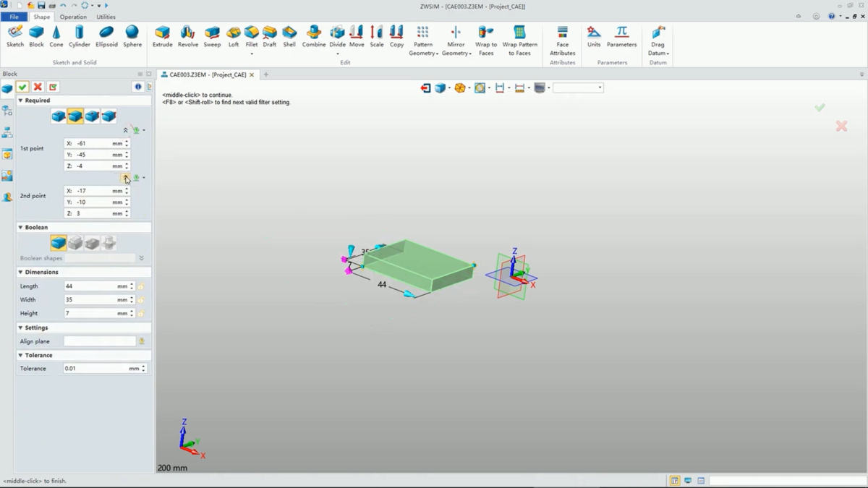Click the Height spinner arrows
This screenshot has height=488, width=868.
pyautogui.click(x=132, y=314)
